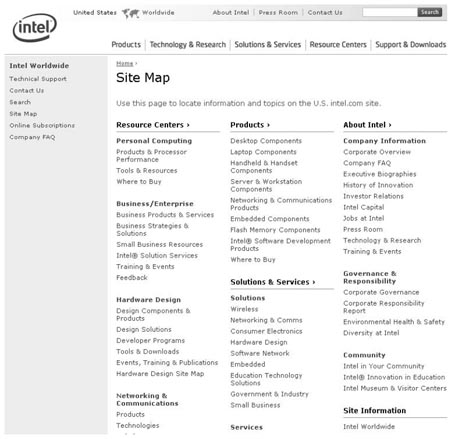Open Online Subscriptions in the sidebar
The width and height of the screenshot is (450, 439).
tap(42, 126)
